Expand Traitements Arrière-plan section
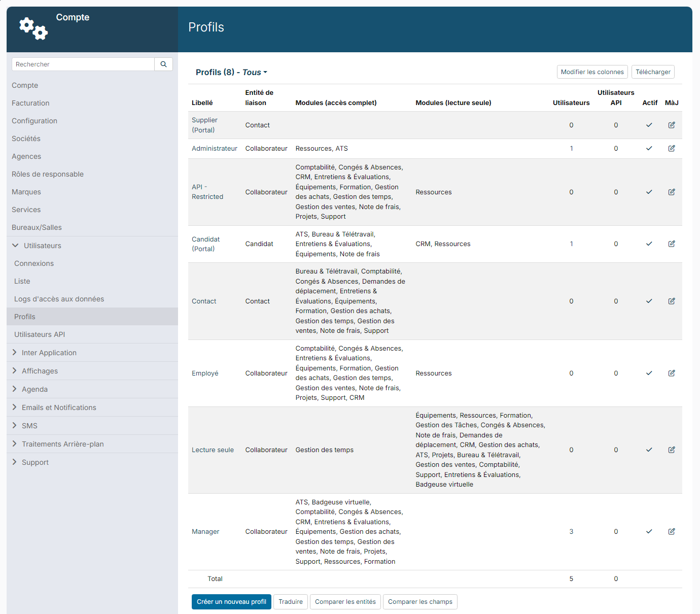The width and height of the screenshot is (700, 614). pyautogui.click(x=92, y=444)
